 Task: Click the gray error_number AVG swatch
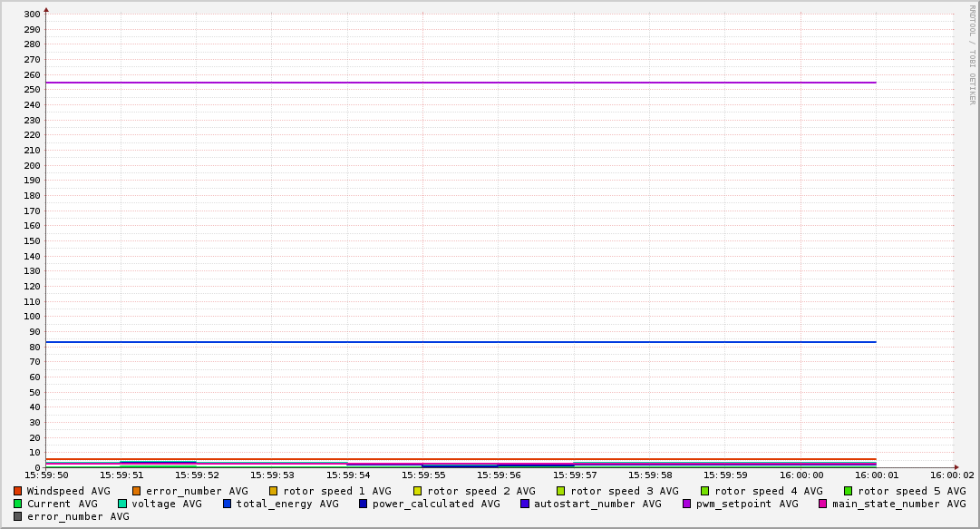point(18,516)
